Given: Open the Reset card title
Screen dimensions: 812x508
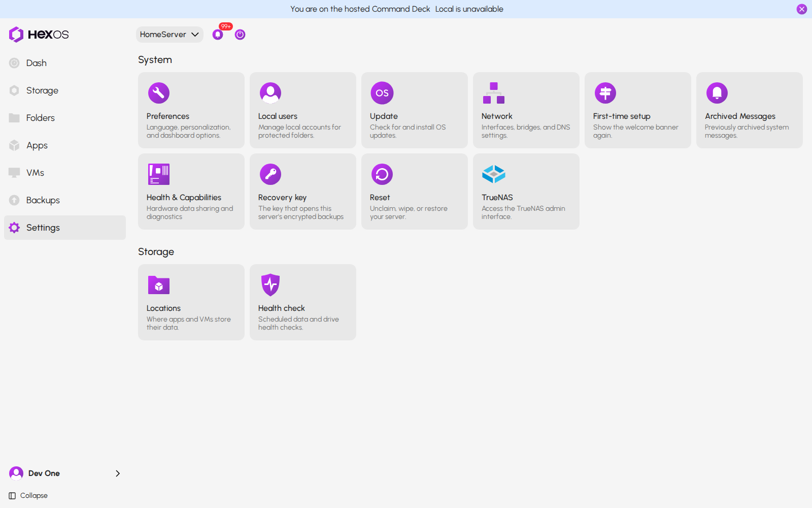Looking at the screenshot, I should point(380,198).
